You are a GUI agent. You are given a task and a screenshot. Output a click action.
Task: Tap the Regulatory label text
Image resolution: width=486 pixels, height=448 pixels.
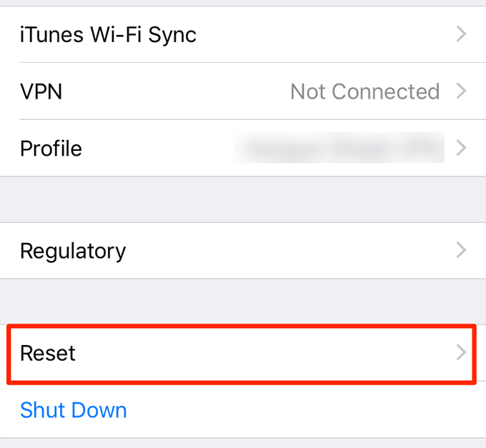(73, 252)
